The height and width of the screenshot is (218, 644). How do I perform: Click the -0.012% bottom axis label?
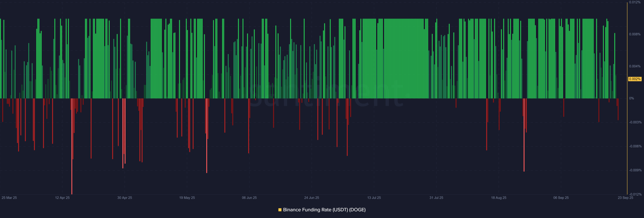635,194
